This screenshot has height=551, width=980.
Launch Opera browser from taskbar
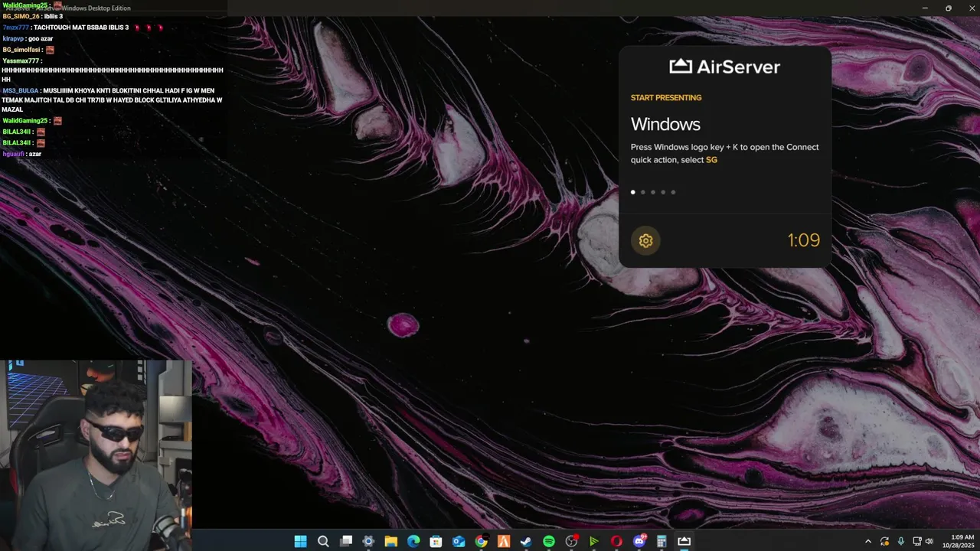616,541
